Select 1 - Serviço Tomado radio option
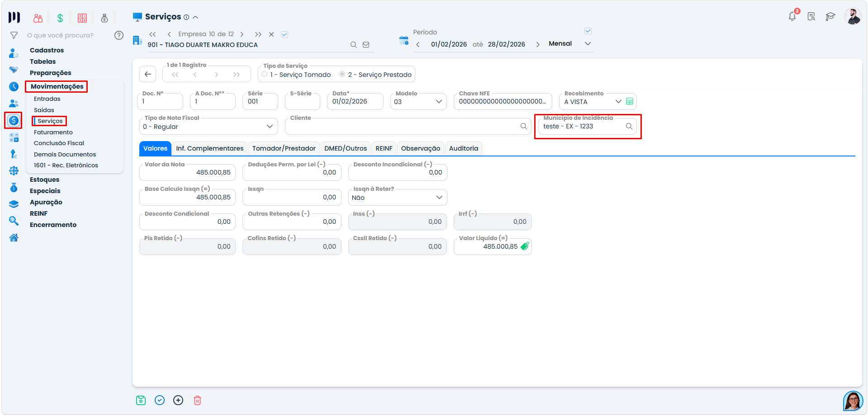 (x=265, y=74)
